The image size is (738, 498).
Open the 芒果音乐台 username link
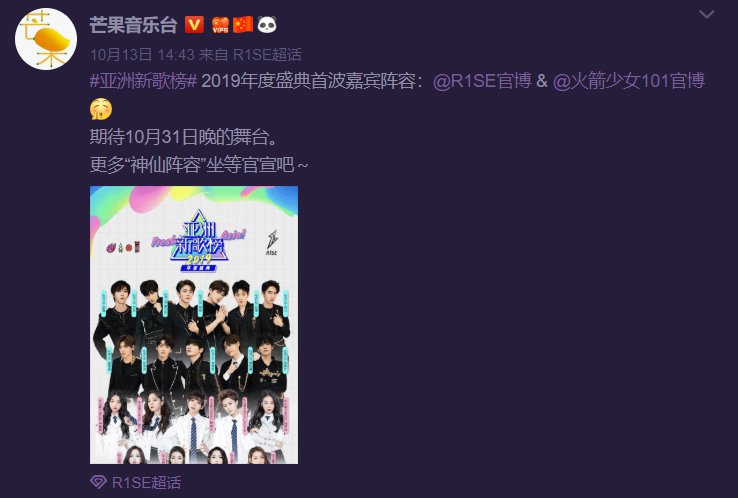133,24
